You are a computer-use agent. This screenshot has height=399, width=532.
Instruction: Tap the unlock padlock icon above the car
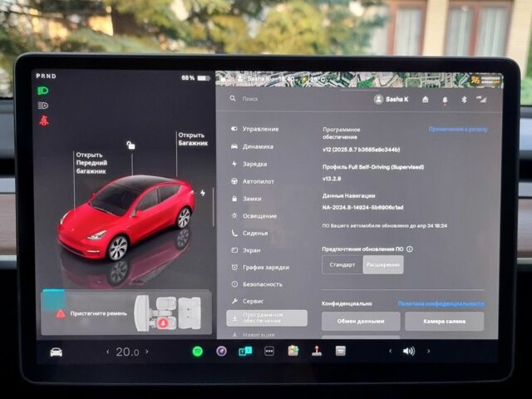(x=131, y=145)
